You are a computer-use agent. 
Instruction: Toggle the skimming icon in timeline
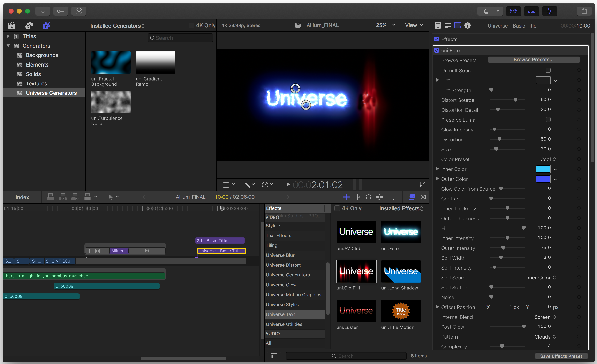click(346, 197)
